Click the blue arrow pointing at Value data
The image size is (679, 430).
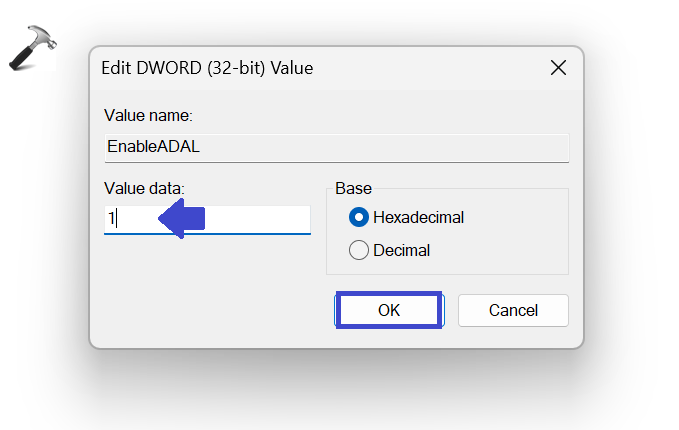click(x=181, y=220)
